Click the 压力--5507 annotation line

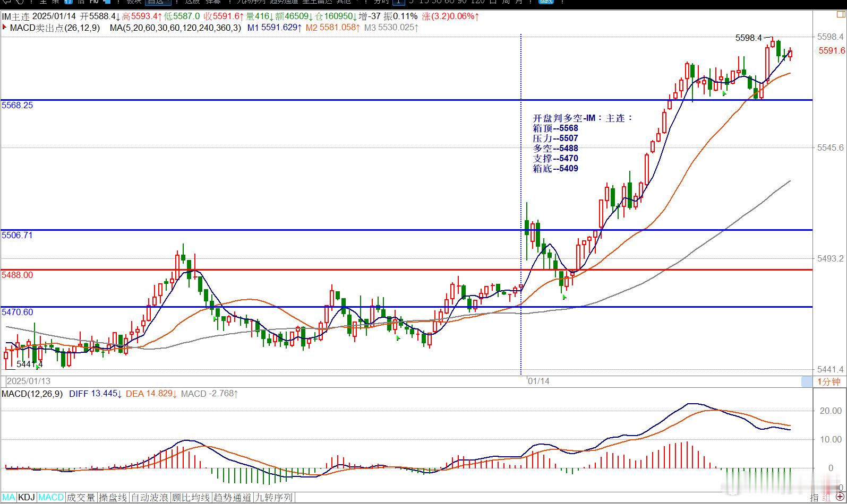tap(555, 138)
